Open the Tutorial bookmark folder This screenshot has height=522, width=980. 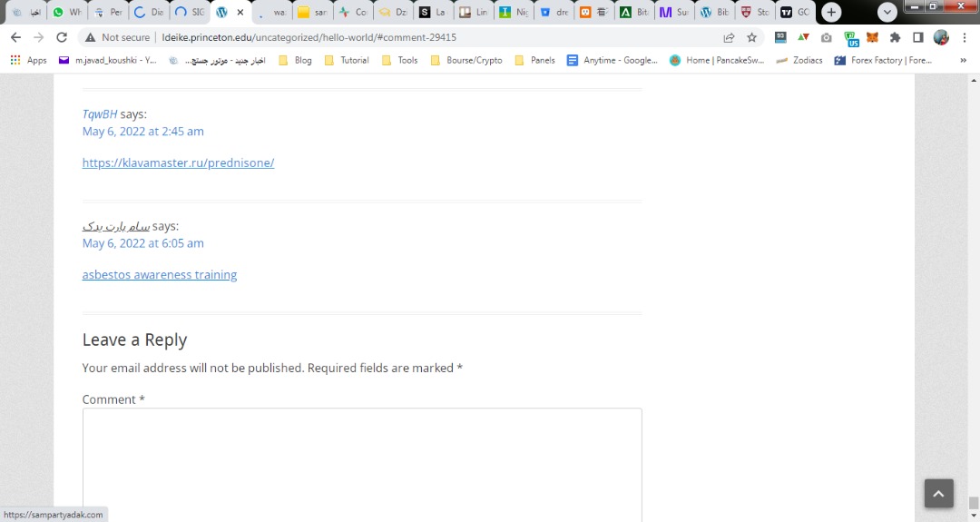point(347,60)
